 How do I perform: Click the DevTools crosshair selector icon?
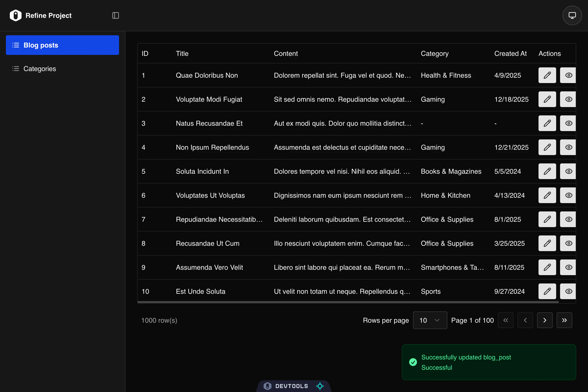point(320,386)
